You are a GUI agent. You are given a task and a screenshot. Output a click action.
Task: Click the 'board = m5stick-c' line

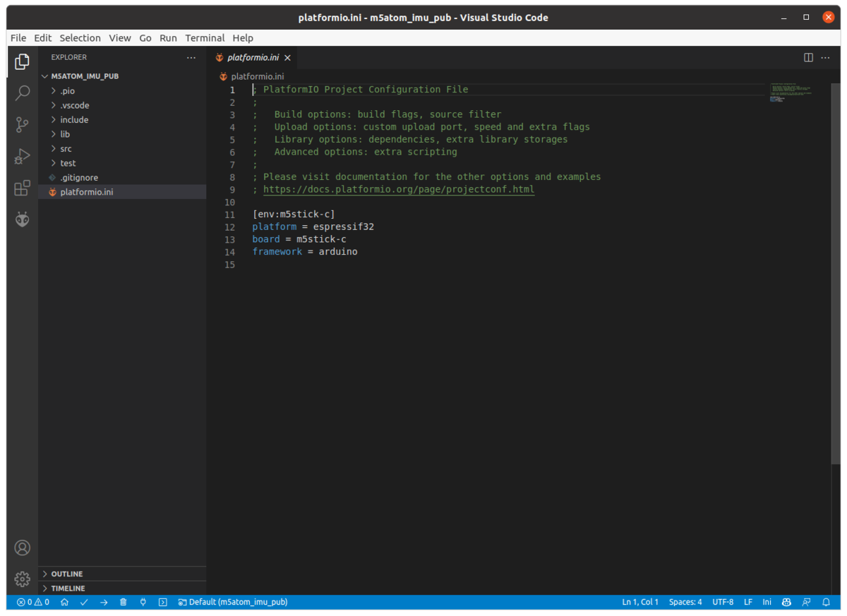299,239
